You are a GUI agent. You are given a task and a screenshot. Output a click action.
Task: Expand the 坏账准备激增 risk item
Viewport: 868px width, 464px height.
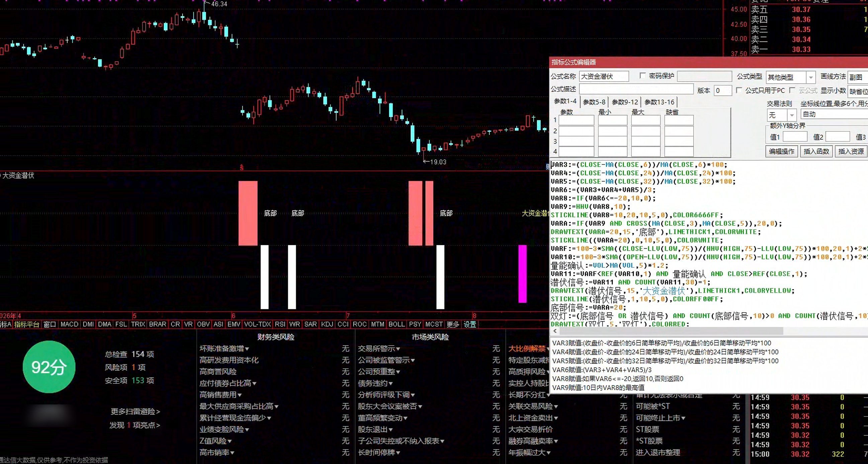tap(224, 349)
